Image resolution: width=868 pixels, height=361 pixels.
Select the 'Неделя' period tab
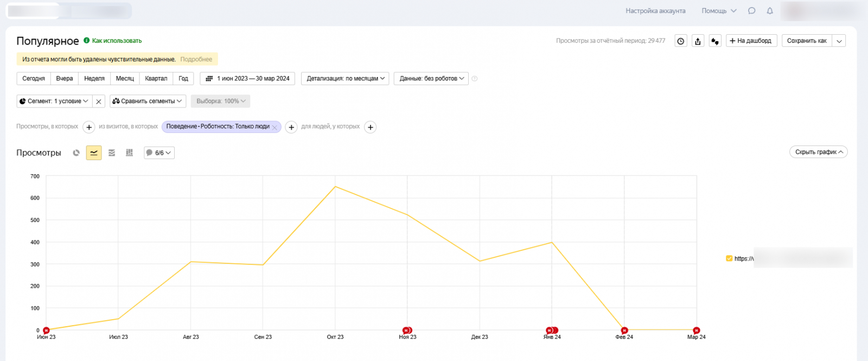point(94,79)
